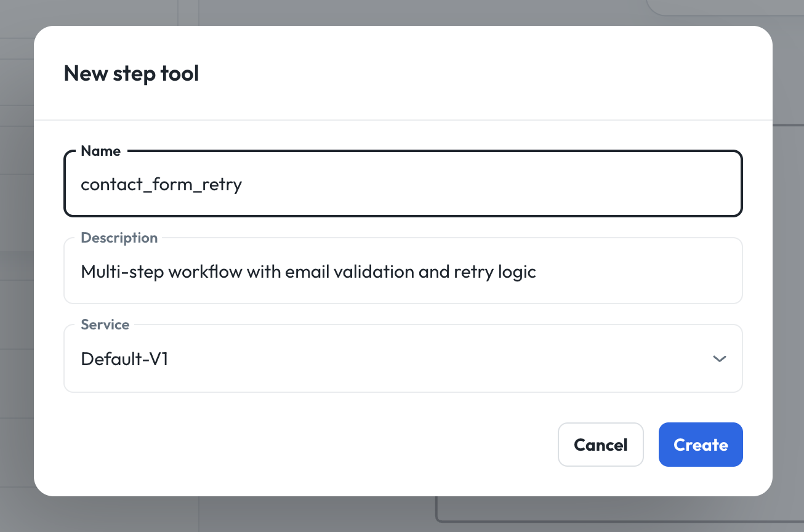Click the Service field label
Viewport: 804px width, 532px height.
(105, 324)
